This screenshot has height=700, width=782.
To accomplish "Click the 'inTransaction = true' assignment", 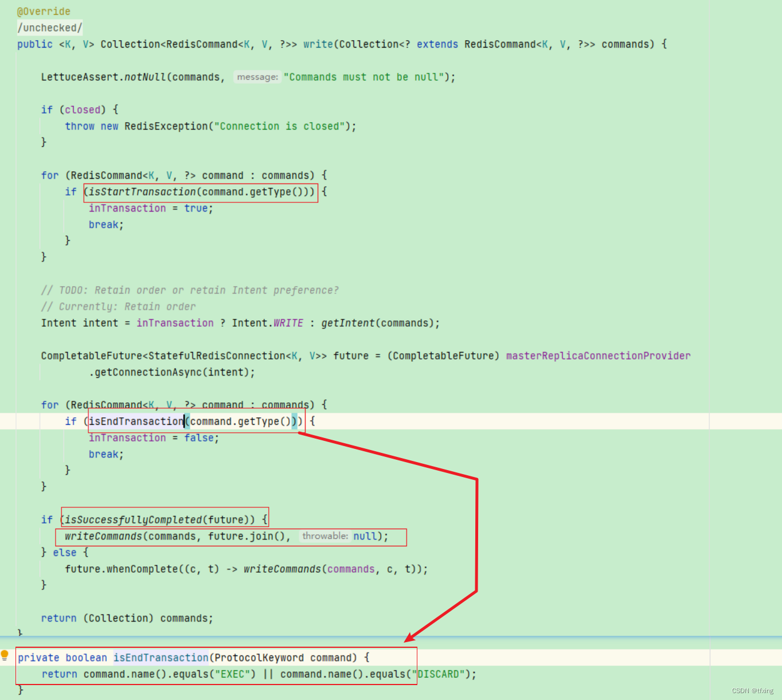I will (x=151, y=208).
